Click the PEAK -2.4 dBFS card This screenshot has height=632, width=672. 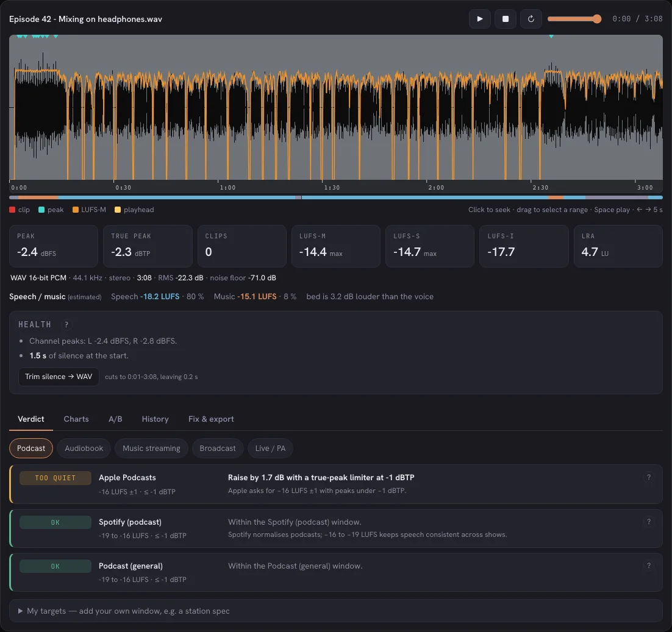54,246
